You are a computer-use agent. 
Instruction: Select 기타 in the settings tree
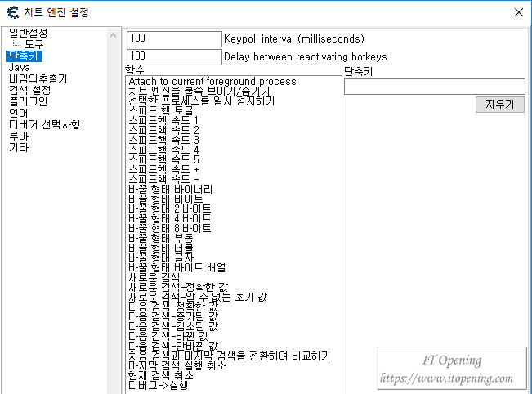pyautogui.click(x=18, y=148)
